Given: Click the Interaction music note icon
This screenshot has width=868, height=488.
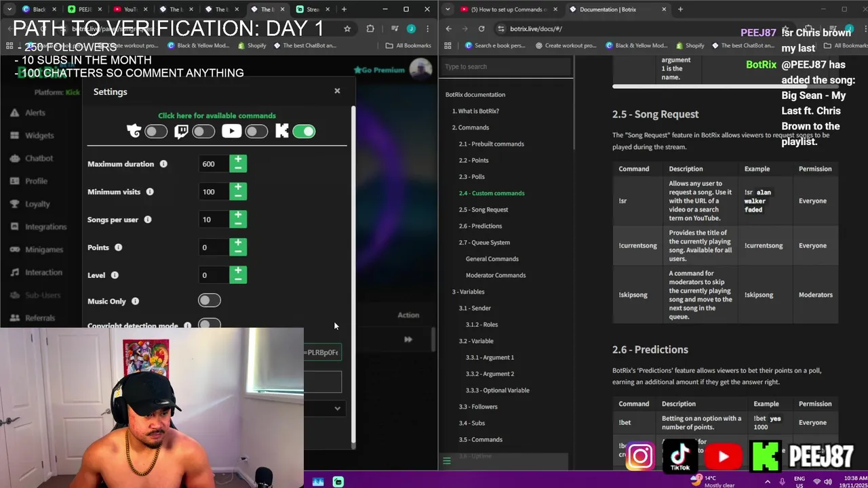Looking at the screenshot, I should pyautogui.click(x=14, y=272).
